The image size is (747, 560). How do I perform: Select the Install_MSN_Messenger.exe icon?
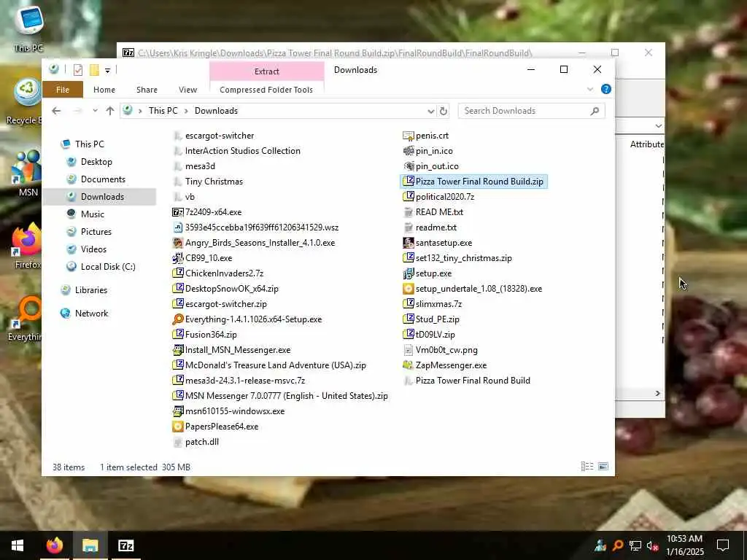click(178, 350)
